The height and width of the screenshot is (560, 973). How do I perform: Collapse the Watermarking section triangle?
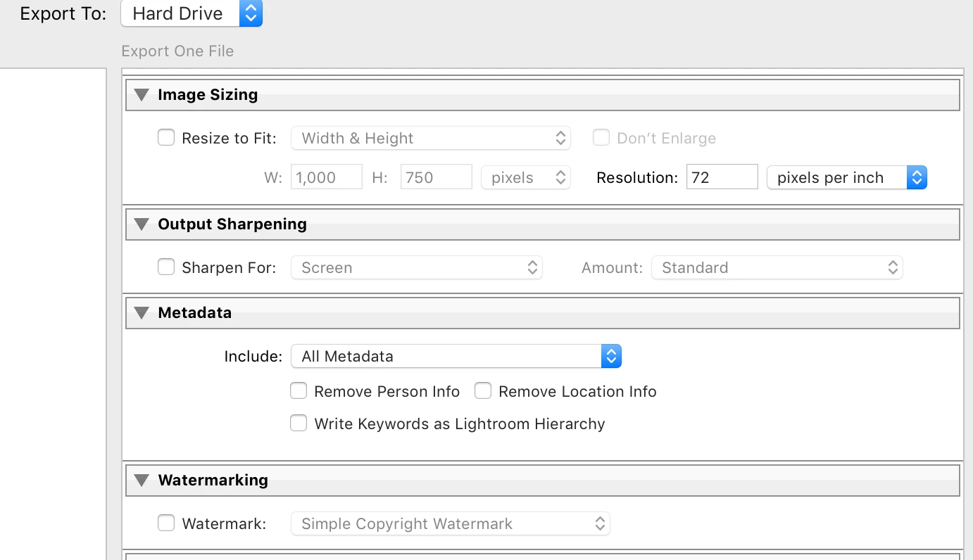point(142,481)
